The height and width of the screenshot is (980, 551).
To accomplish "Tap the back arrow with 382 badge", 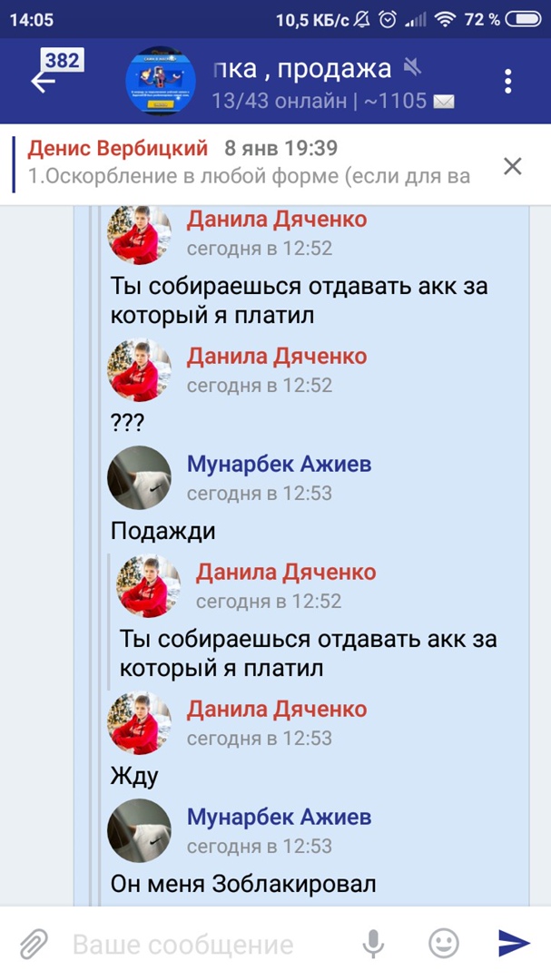I will click(x=55, y=73).
